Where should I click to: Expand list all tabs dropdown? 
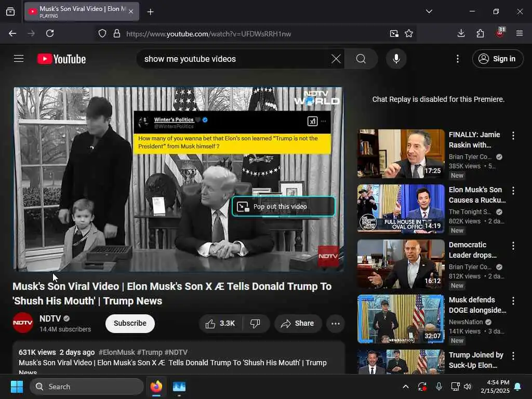click(x=429, y=11)
